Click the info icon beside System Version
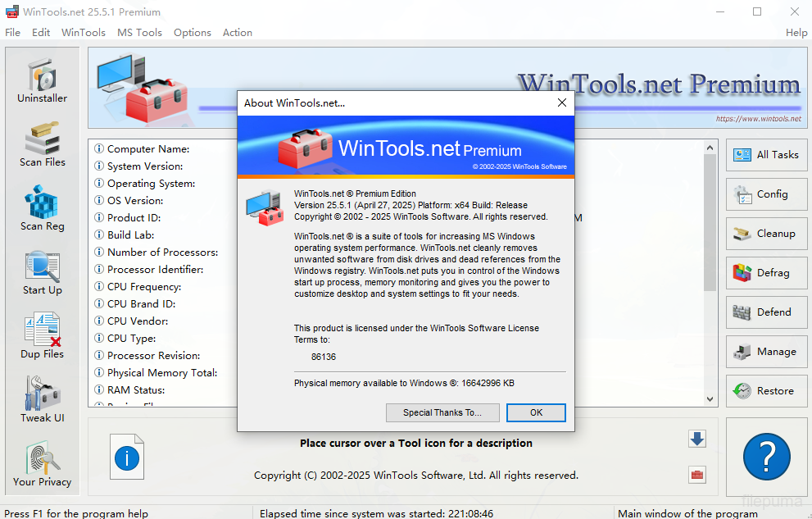 click(x=99, y=166)
